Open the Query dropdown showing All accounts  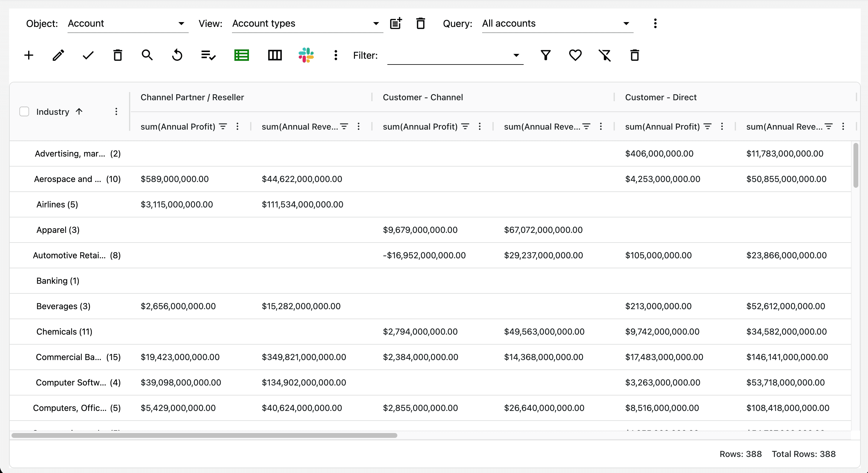point(557,24)
